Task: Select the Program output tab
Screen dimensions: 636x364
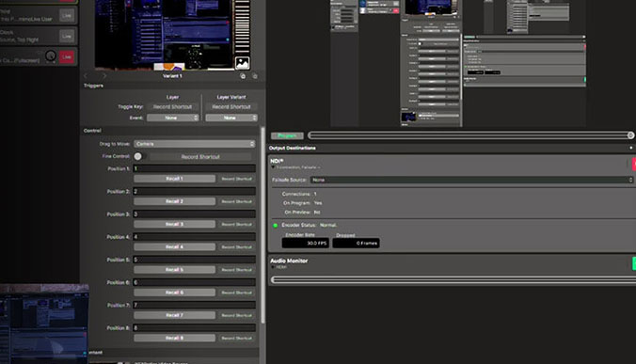Action: 287,135
